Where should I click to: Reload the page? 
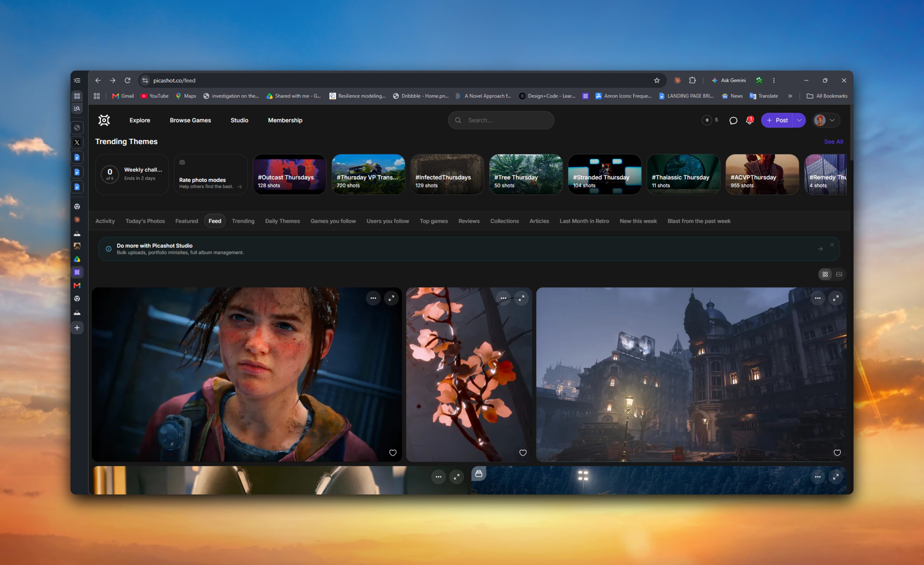click(128, 80)
